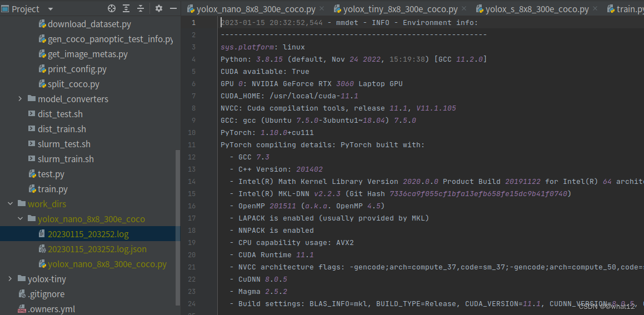644x315 pixels.
Task: Open Project panel settings gear
Action: [x=159, y=8]
